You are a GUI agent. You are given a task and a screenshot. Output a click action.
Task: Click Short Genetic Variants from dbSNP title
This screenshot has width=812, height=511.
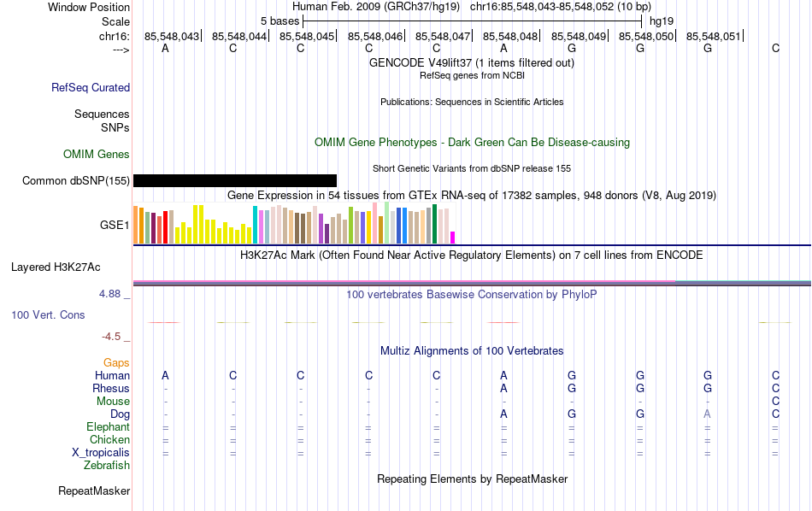[472, 169]
